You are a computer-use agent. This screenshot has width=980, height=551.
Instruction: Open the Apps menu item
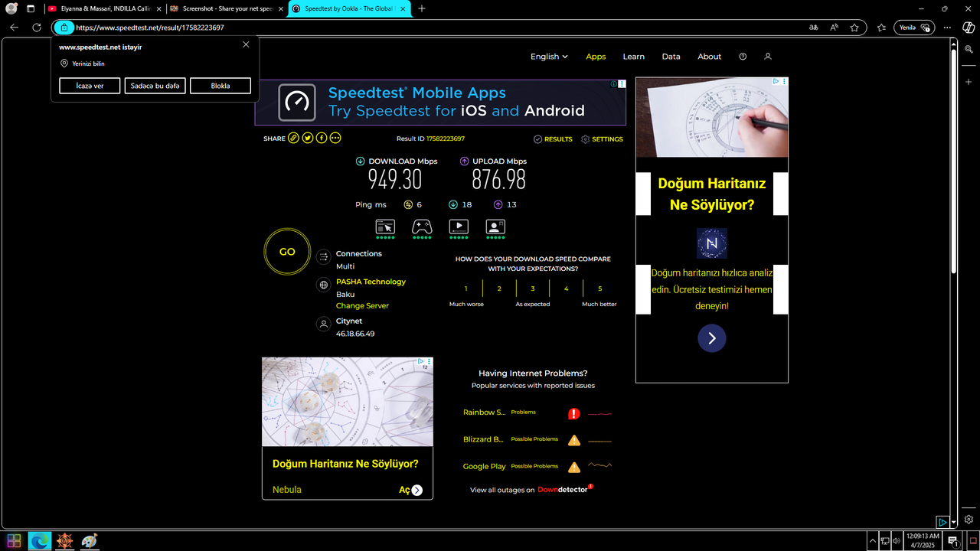tap(596, 57)
